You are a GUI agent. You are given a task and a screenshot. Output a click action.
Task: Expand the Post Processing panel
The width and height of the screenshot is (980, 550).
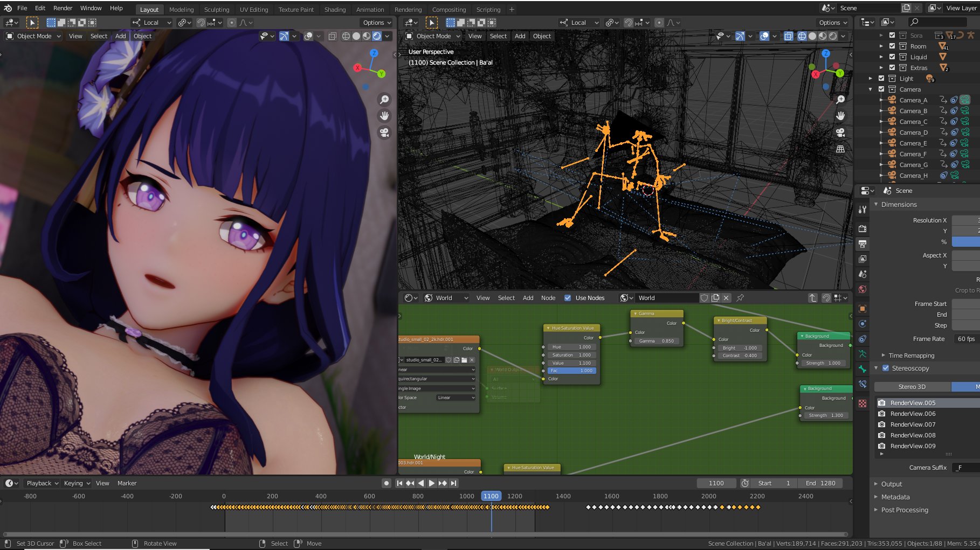coord(877,510)
